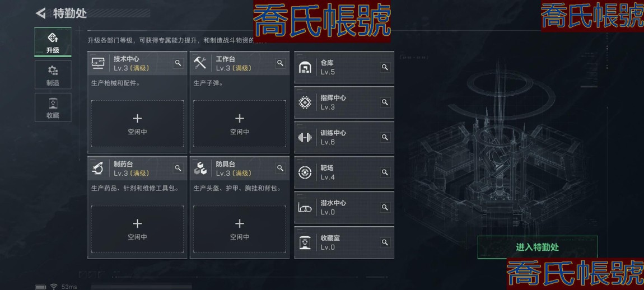
Task: Switch to the 收藏 sidebar tab
Action: (53, 107)
